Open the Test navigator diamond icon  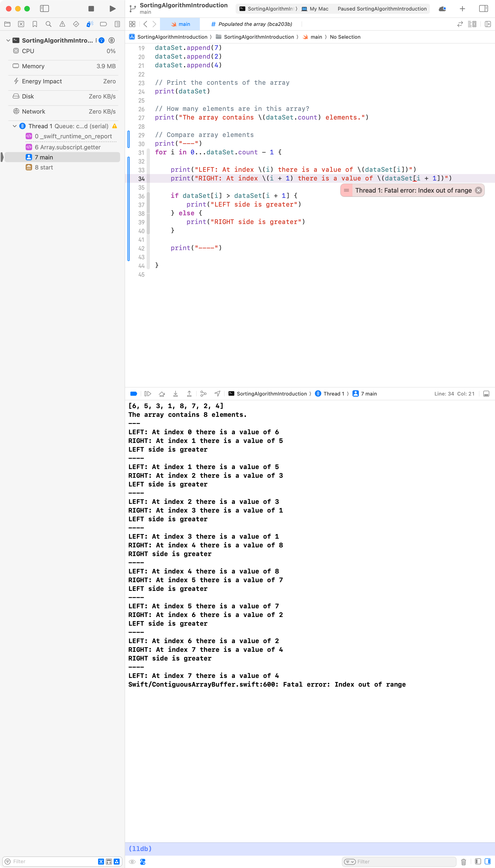[x=75, y=24]
